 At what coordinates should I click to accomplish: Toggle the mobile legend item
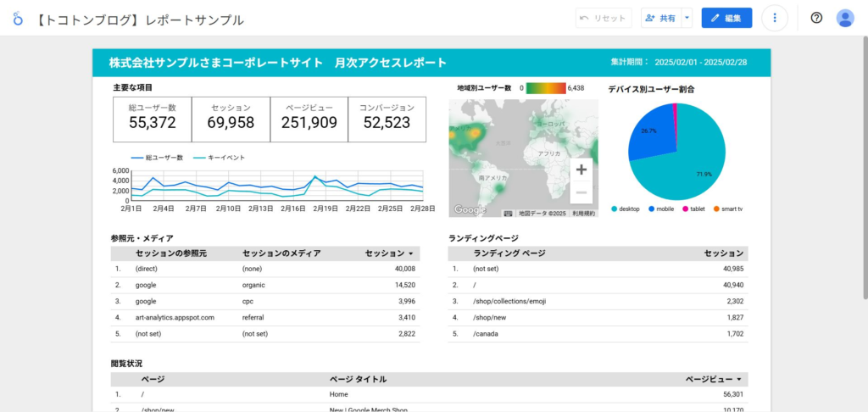click(664, 209)
